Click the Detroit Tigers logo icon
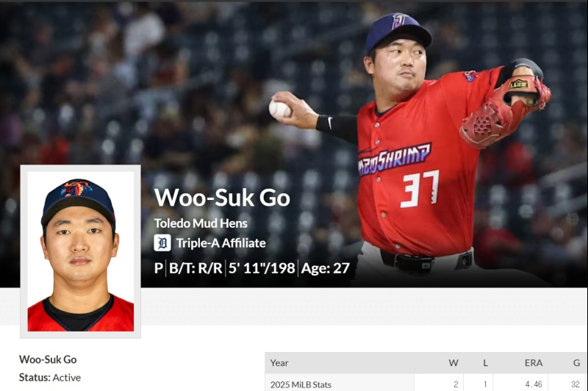Image resolution: width=588 pixels, height=391 pixels. [162, 243]
